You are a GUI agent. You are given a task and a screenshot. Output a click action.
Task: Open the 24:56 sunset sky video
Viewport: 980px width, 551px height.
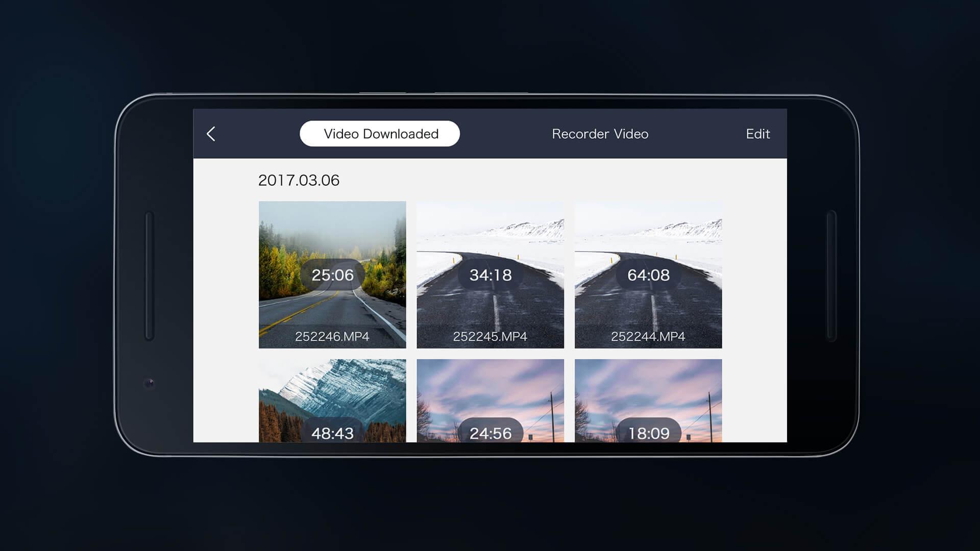click(490, 388)
